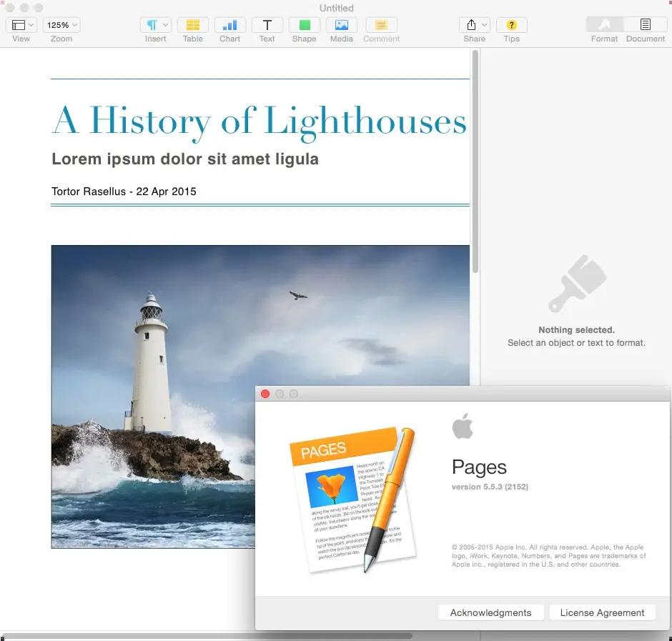Click the Untitled document title
Image resolution: width=672 pixels, height=641 pixels.
(337, 8)
